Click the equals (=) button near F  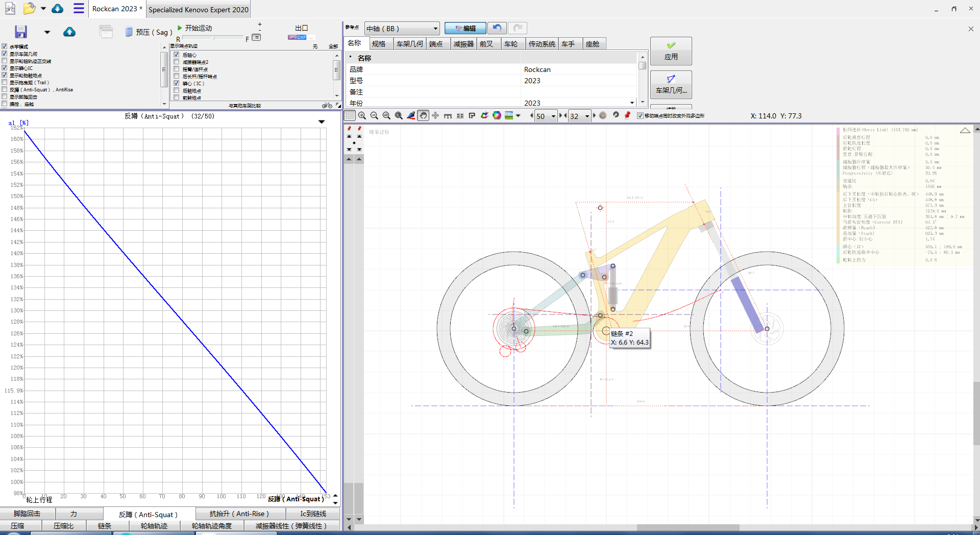pyautogui.click(x=257, y=38)
